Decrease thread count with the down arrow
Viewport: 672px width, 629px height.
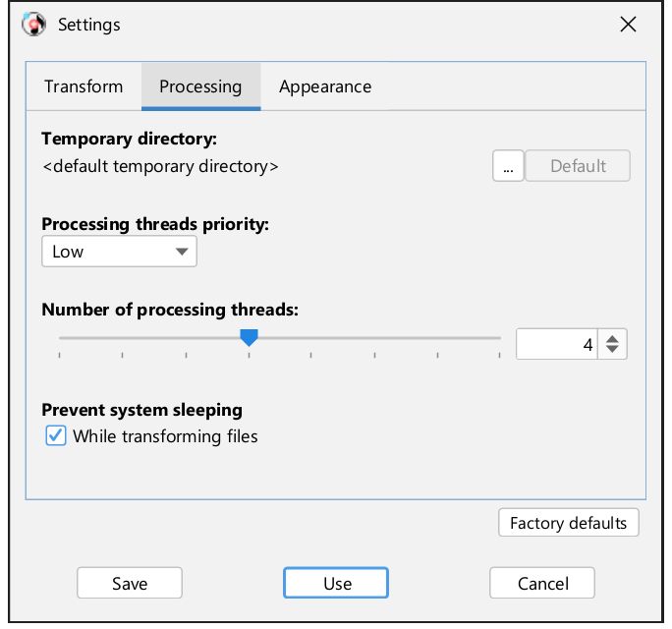[x=612, y=350]
